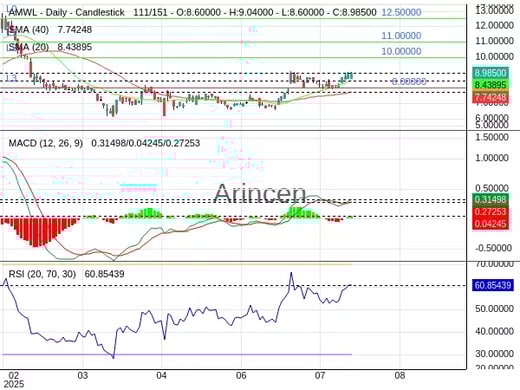Click the 40.00000 tick on RSI axis
The width and height of the screenshot is (520, 390).
pos(494,331)
